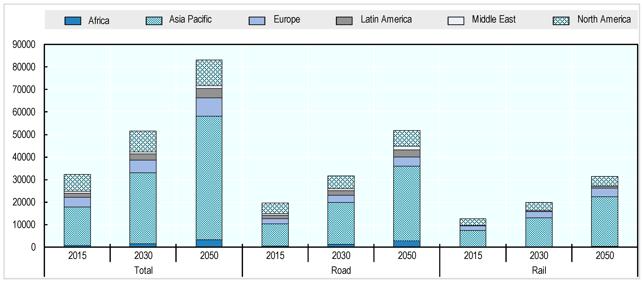
Task: Click the Total 2015 stacked bar
Action: 77,210
